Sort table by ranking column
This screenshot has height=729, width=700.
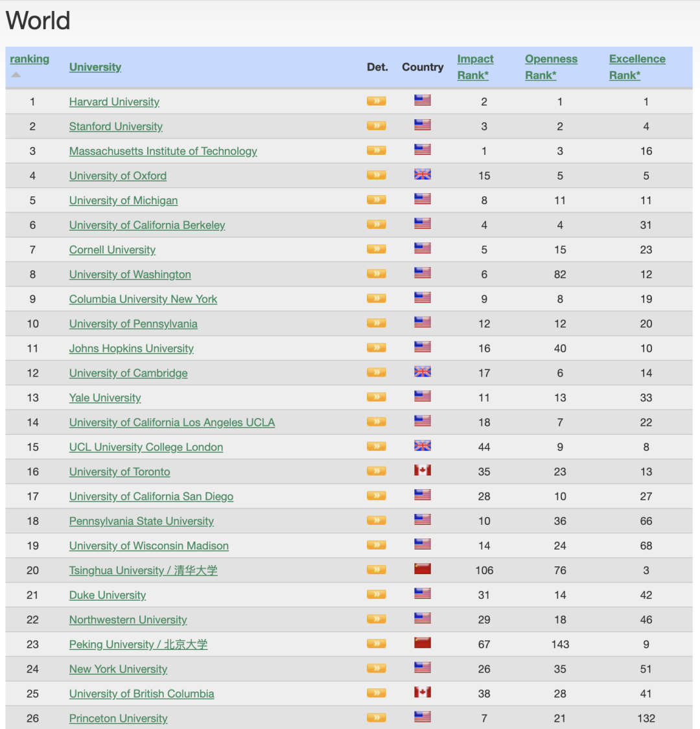(x=29, y=59)
